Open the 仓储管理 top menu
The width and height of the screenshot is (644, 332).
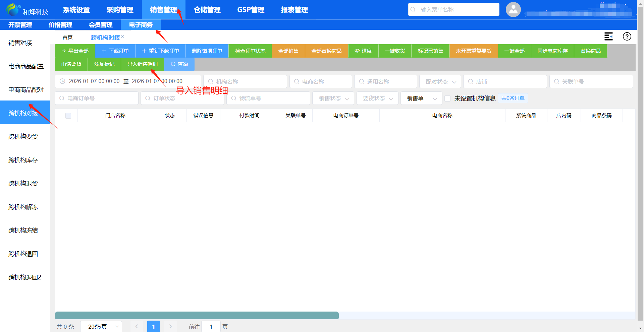(x=207, y=10)
